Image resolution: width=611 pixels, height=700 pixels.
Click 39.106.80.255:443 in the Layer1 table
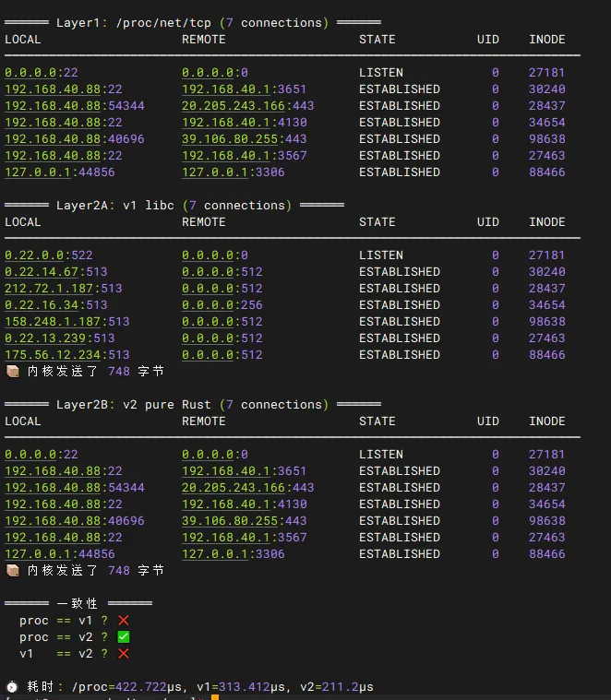(x=245, y=139)
